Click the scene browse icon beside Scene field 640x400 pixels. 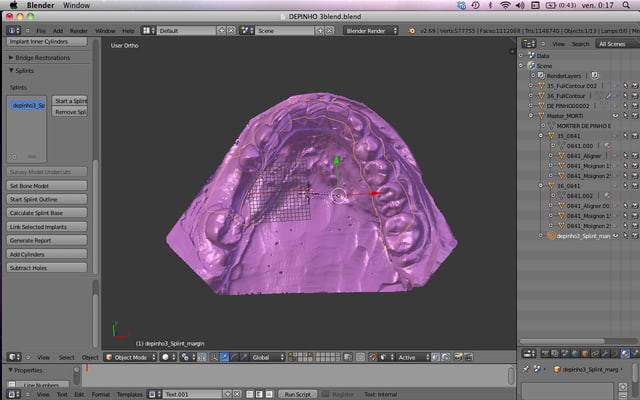pyautogui.click(x=247, y=31)
